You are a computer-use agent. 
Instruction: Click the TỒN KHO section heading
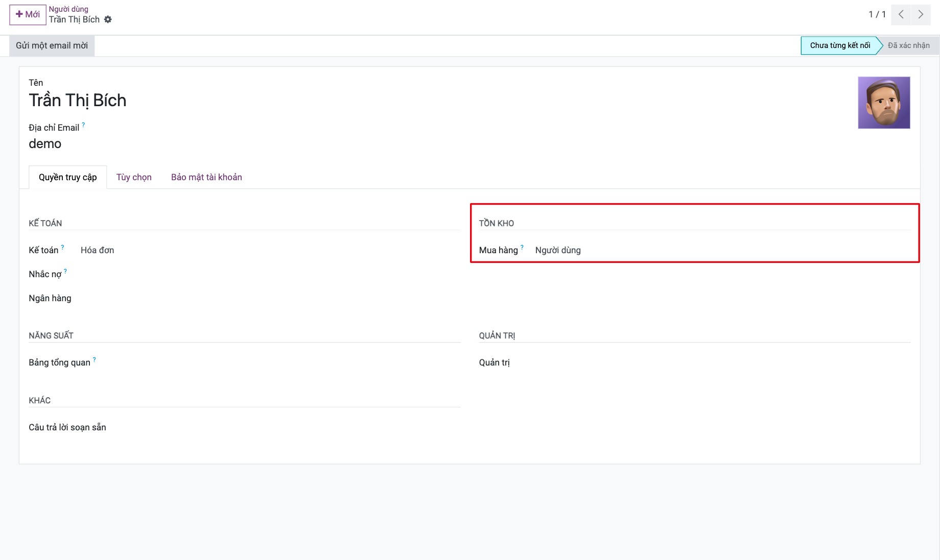tap(497, 223)
